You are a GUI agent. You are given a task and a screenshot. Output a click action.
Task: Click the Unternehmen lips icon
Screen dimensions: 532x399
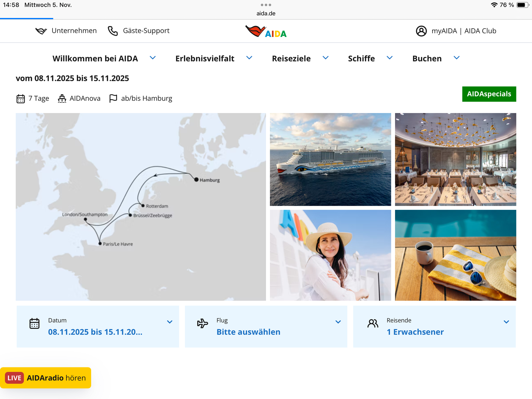click(41, 31)
